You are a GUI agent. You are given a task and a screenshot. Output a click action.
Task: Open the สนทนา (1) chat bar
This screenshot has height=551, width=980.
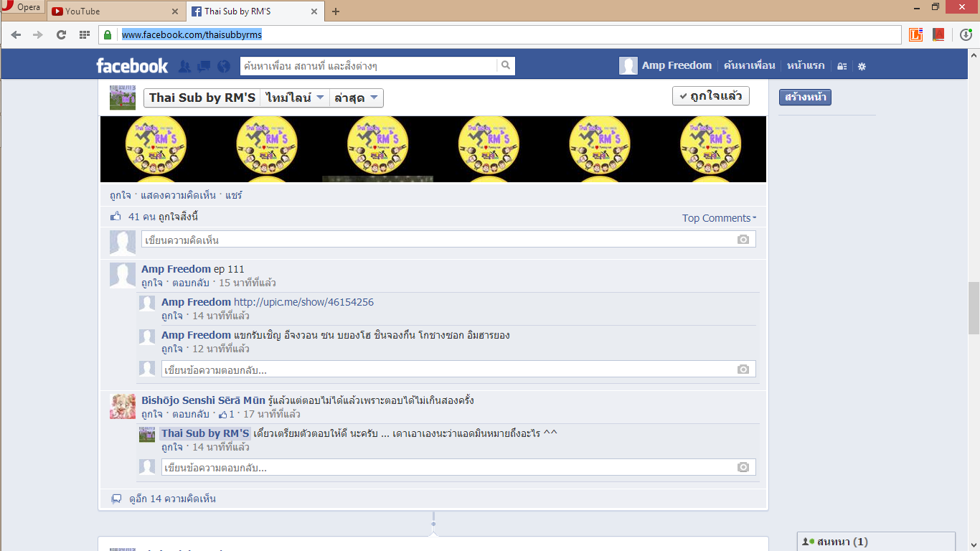pyautogui.click(x=876, y=542)
